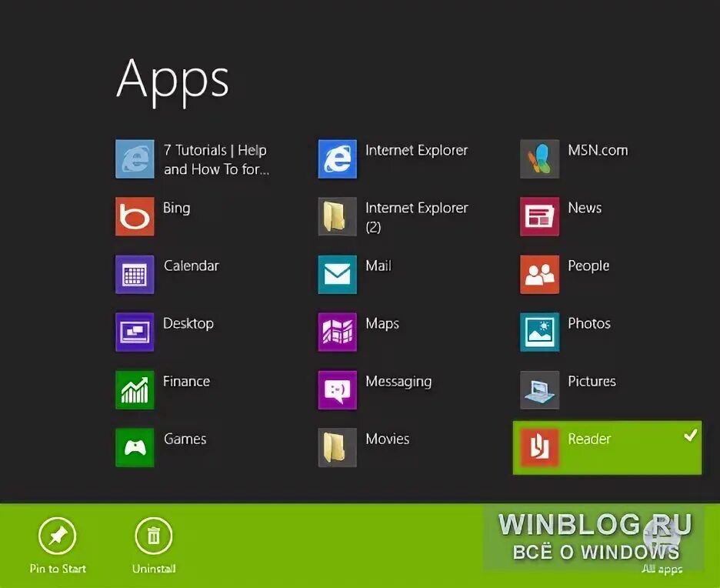Click the Uninstall label text
720x588 pixels.
click(x=154, y=569)
